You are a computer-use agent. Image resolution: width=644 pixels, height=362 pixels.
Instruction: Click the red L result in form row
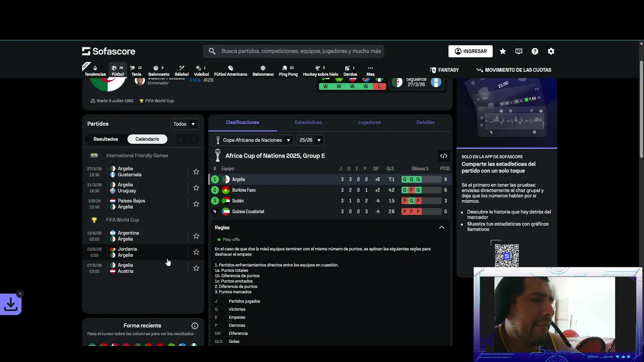click(379, 86)
